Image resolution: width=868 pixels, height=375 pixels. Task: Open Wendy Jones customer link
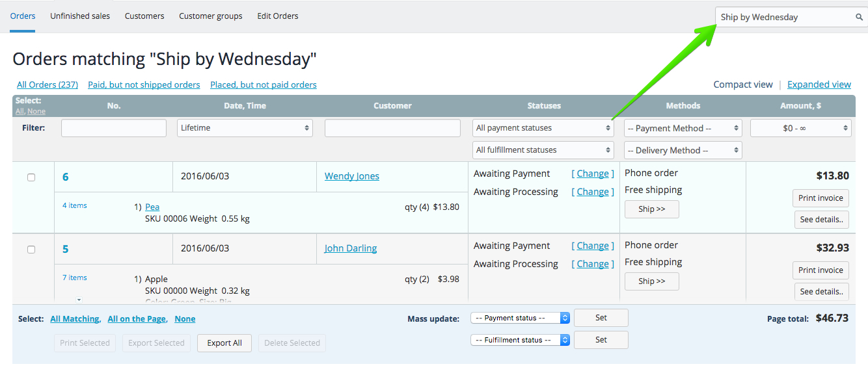(x=351, y=176)
